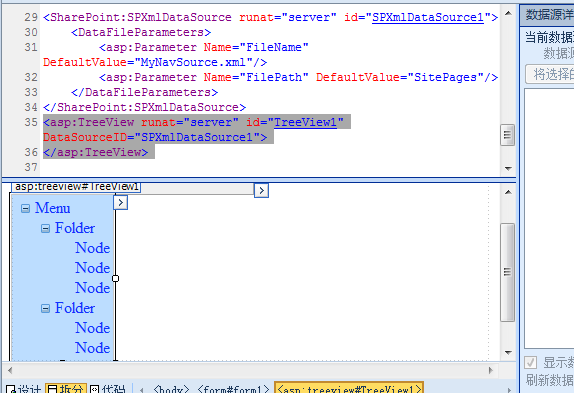Follow the SPXmlDataSource1 id link on line 29
The height and width of the screenshot is (393, 574).
(x=428, y=17)
